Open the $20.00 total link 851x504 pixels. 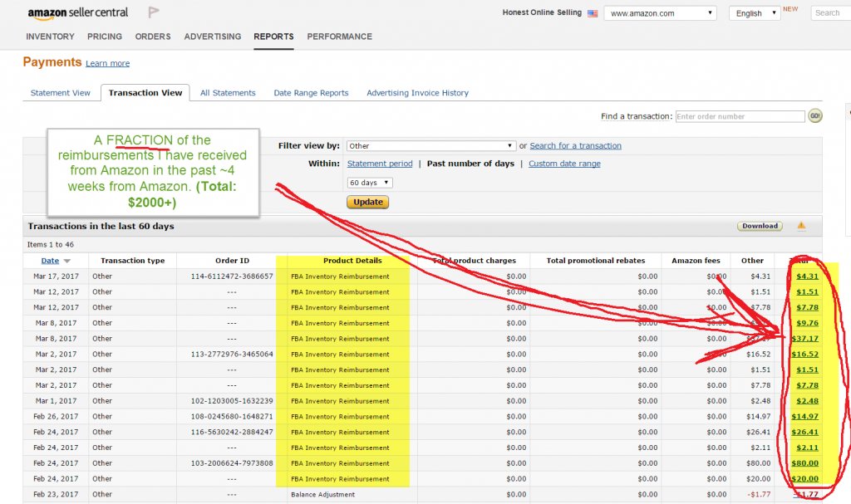[804, 478]
